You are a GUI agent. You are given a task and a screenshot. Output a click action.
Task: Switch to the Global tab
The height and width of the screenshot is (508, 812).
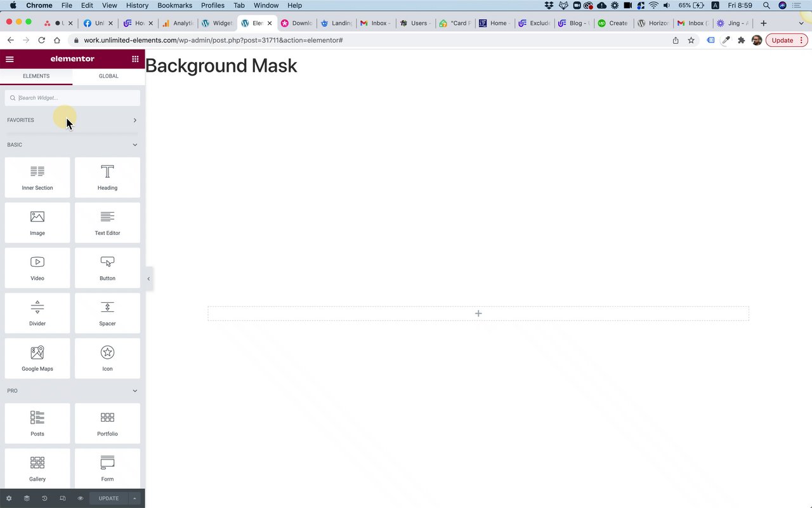point(108,76)
